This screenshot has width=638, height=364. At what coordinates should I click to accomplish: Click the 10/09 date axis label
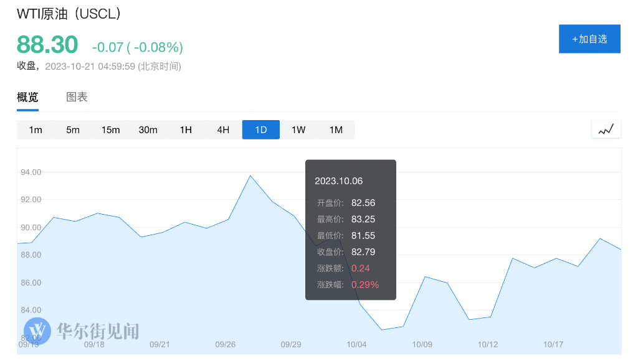point(422,344)
